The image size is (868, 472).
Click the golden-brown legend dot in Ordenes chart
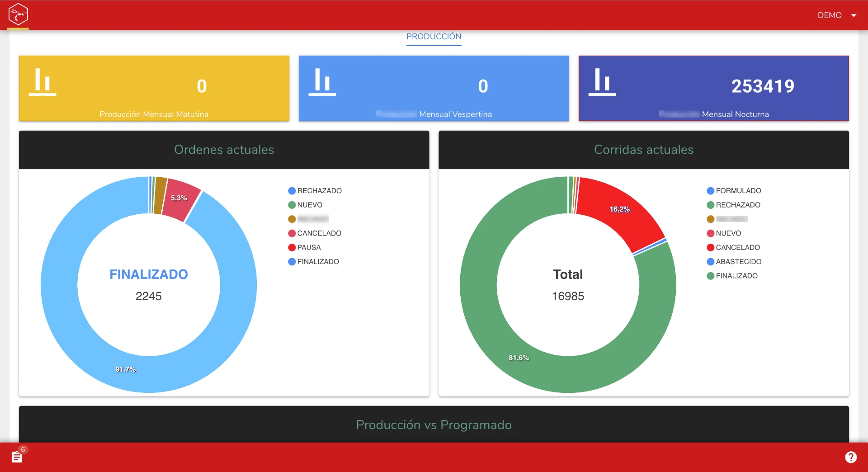(x=292, y=219)
